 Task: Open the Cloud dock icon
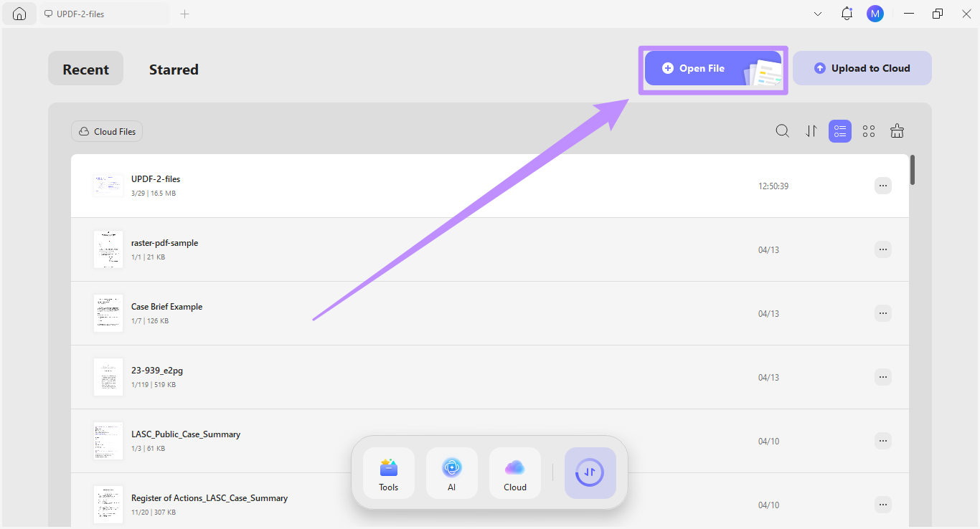515,473
